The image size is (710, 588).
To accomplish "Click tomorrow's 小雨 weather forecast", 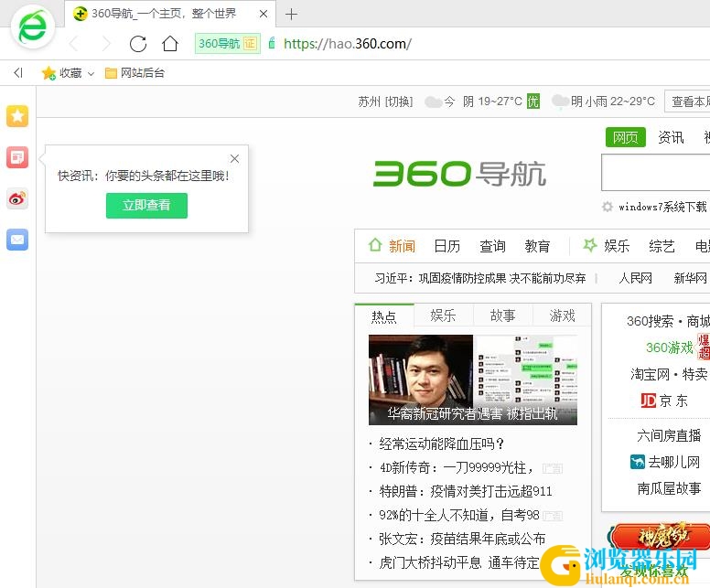I will pyautogui.click(x=604, y=101).
